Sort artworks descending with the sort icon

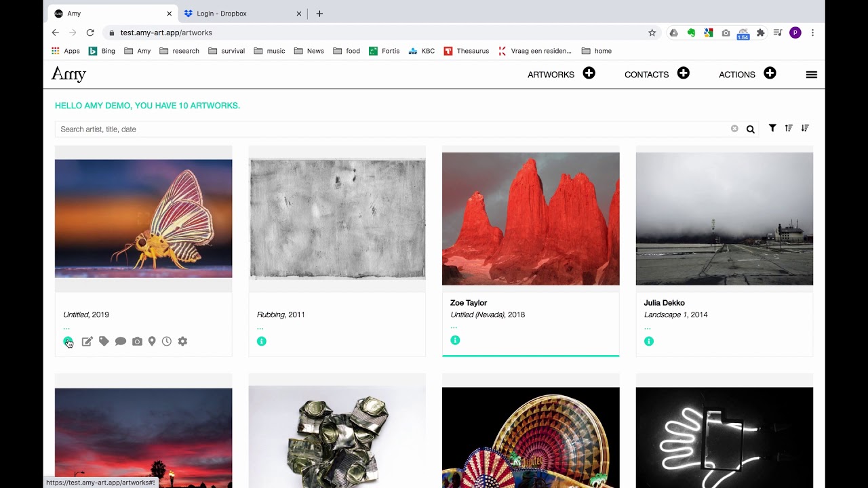805,128
